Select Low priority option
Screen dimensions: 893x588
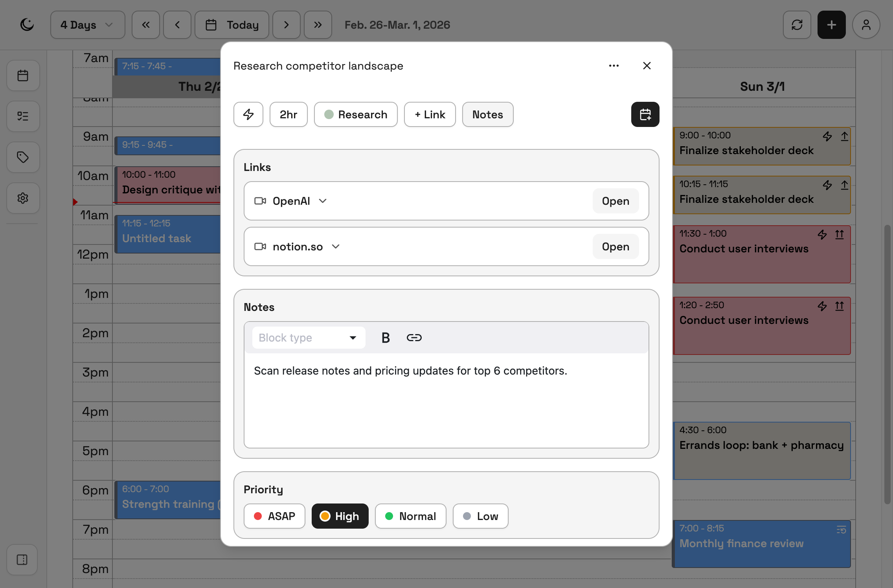pos(480,516)
